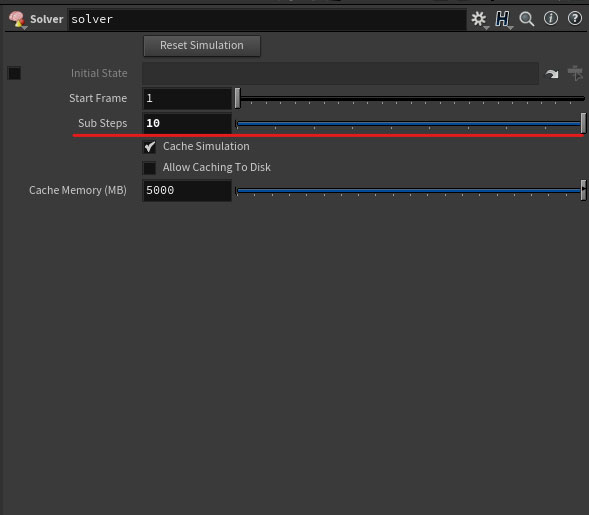Image resolution: width=589 pixels, height=515 pixels.
Task: Click the Sub Steps slider track
Action: pos(409,124)
